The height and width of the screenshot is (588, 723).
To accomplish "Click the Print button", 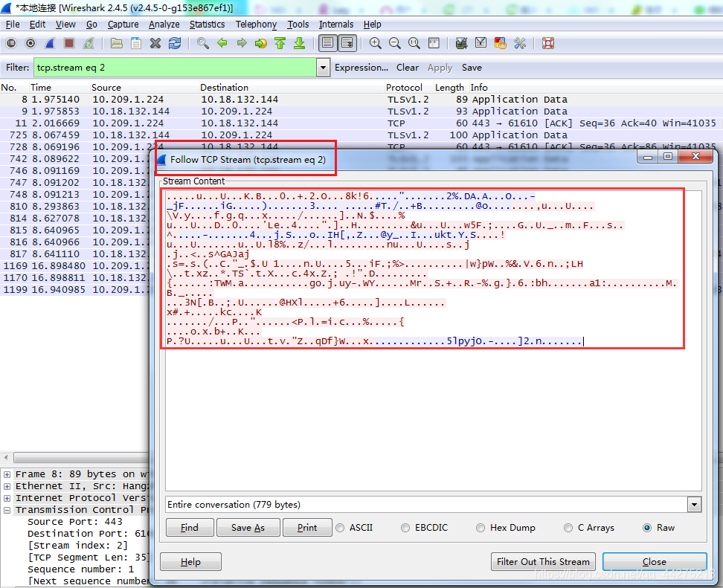I will coord(307,528).
